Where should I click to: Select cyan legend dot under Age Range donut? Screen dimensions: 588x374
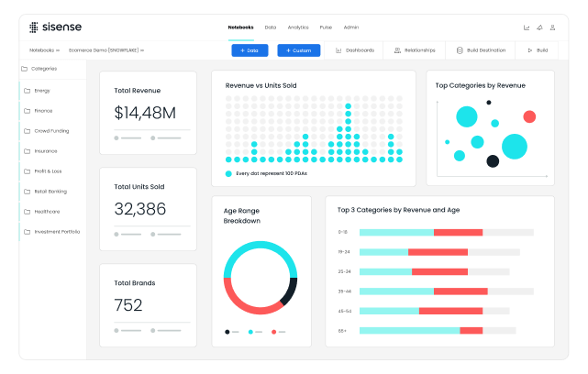tap(250, 332)
